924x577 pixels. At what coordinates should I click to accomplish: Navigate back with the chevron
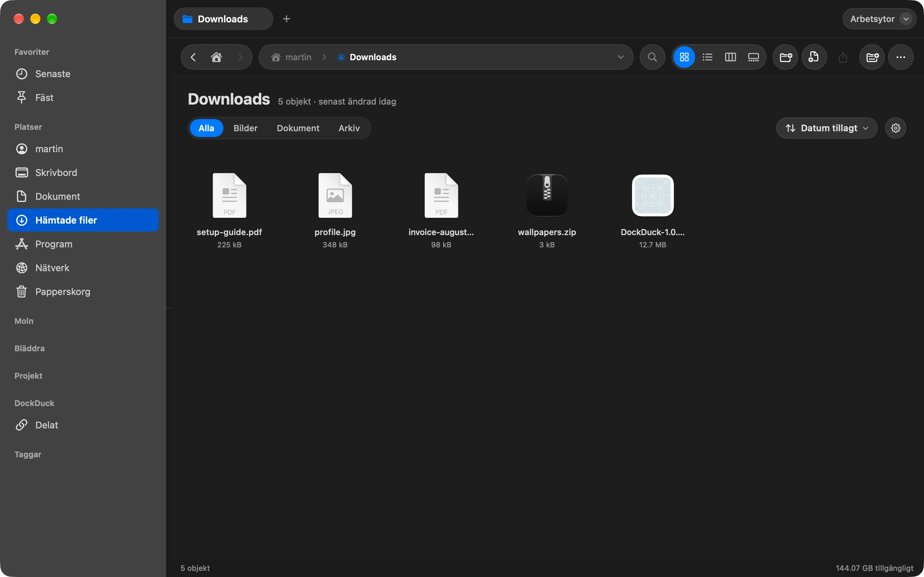(193, 57)
